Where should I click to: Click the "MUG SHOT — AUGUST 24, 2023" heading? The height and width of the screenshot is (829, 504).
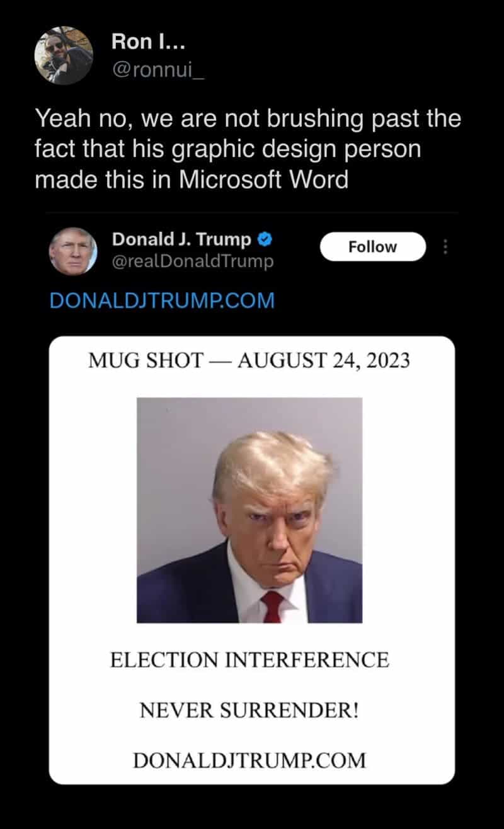click(x=250, y=361)
